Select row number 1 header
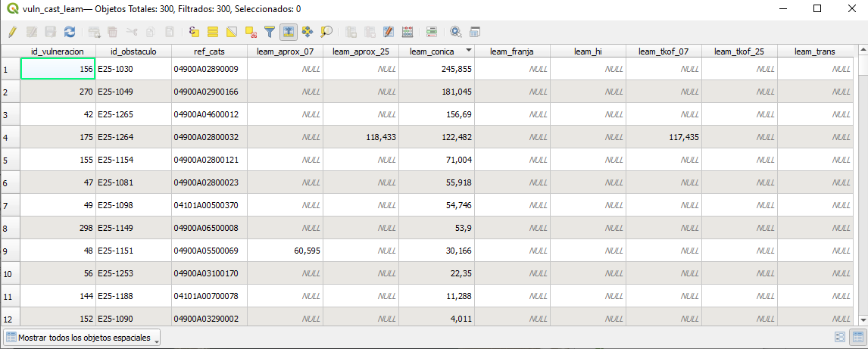The height and width of the screenshot is (349, 868). pyautogui.click(x=10, y=69)
